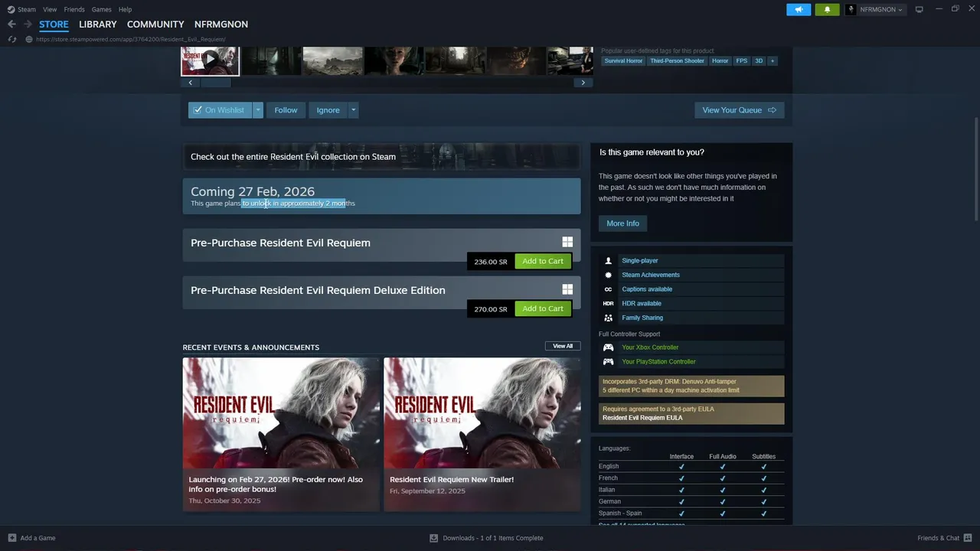Open the NFRMGNON account dropdown
The width and height of the screenshot is (980, 551).
[x=875, y=9]
